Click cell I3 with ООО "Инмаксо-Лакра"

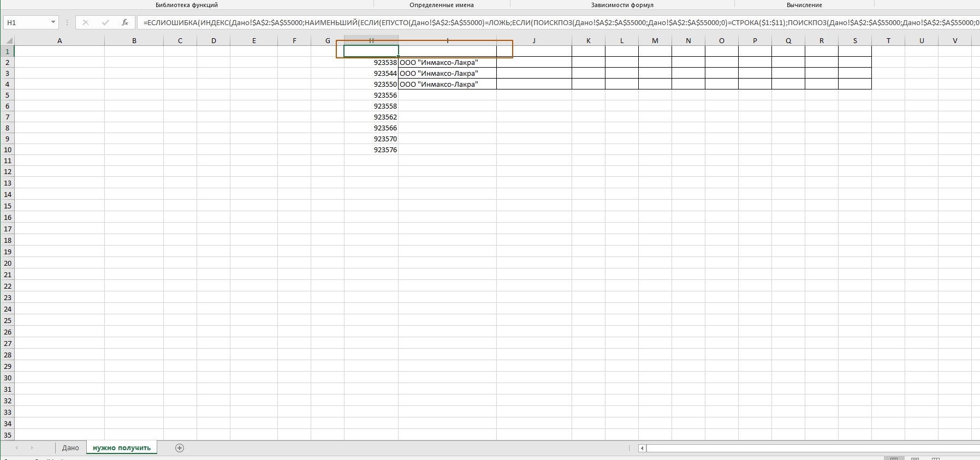pyautogui.click(x=447, y=74)
